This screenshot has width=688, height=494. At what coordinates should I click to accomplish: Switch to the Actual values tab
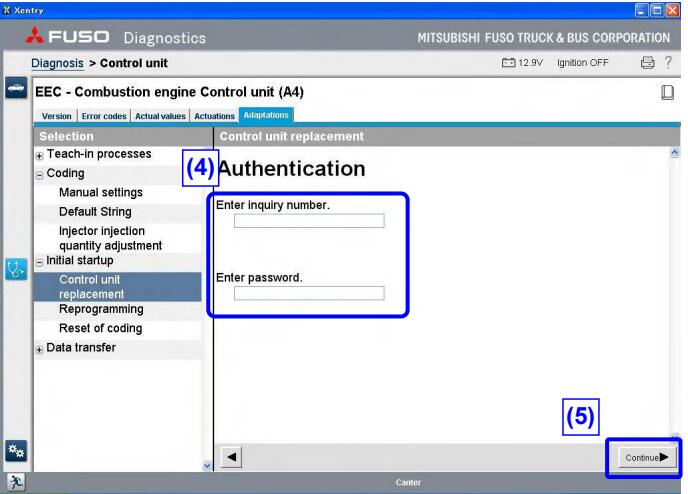point(160,116)
